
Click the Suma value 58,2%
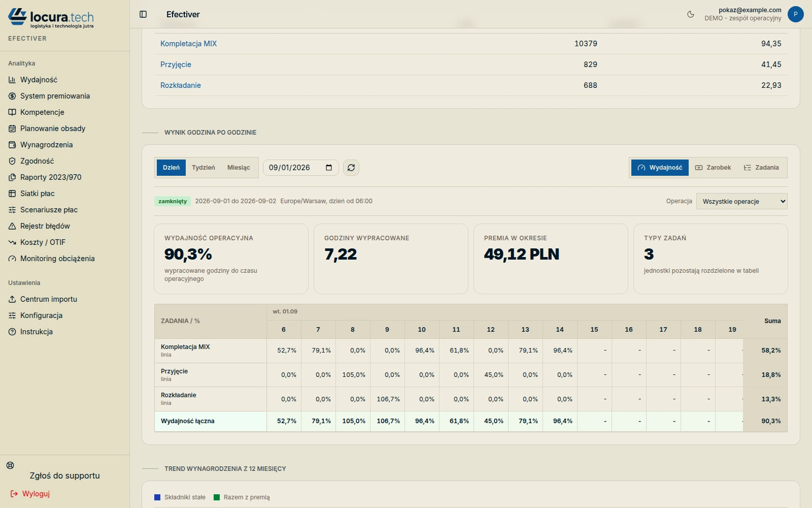(x=771, y=351)
